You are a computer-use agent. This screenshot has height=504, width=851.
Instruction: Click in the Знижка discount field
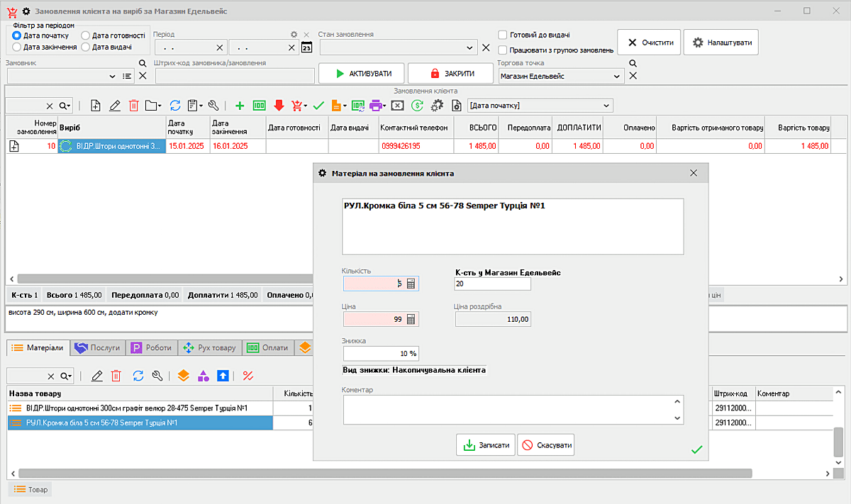click(x=380, y=353)
